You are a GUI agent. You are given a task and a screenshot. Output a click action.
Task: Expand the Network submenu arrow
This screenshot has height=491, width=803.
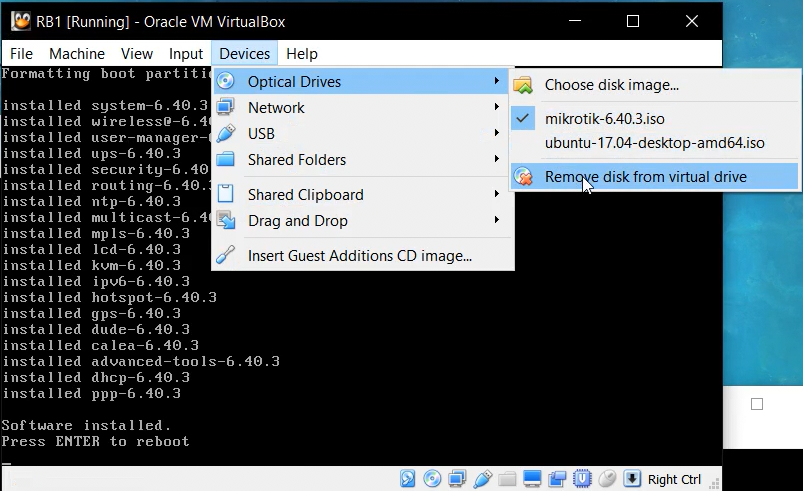(496, 106)
